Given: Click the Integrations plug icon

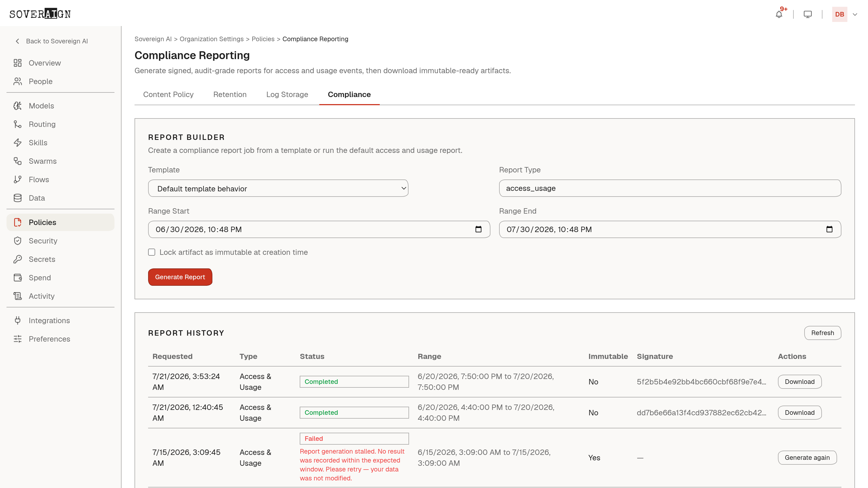Looking at the screenshot, I should coord(18,321).
